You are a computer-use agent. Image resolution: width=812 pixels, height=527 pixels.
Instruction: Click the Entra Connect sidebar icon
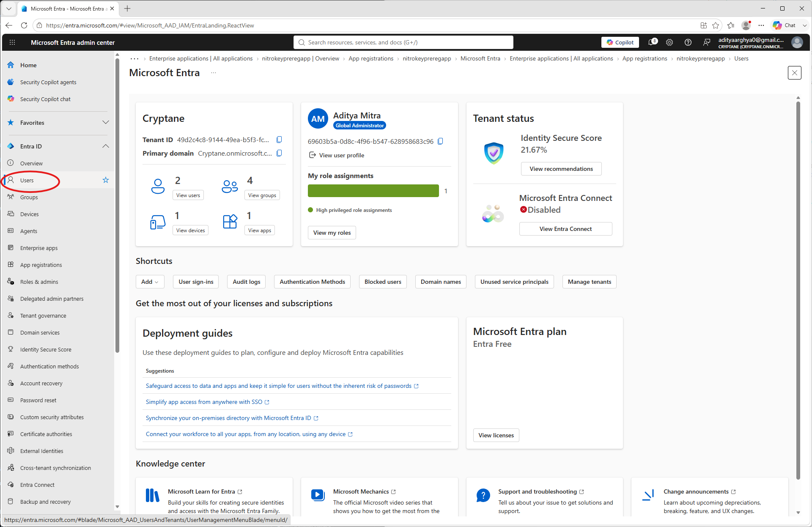point(11,485)
